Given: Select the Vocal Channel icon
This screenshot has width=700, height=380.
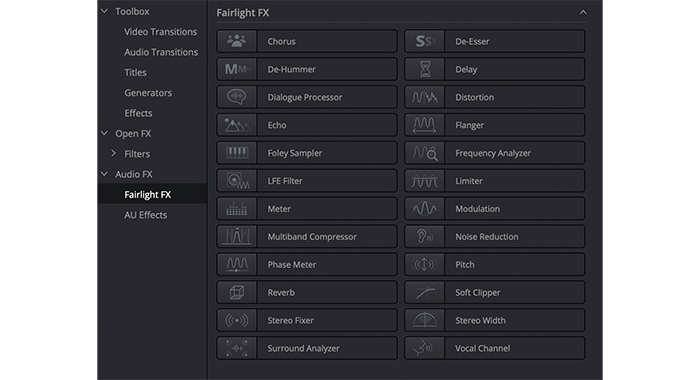Looking at the screenshot, I should 425,348.
